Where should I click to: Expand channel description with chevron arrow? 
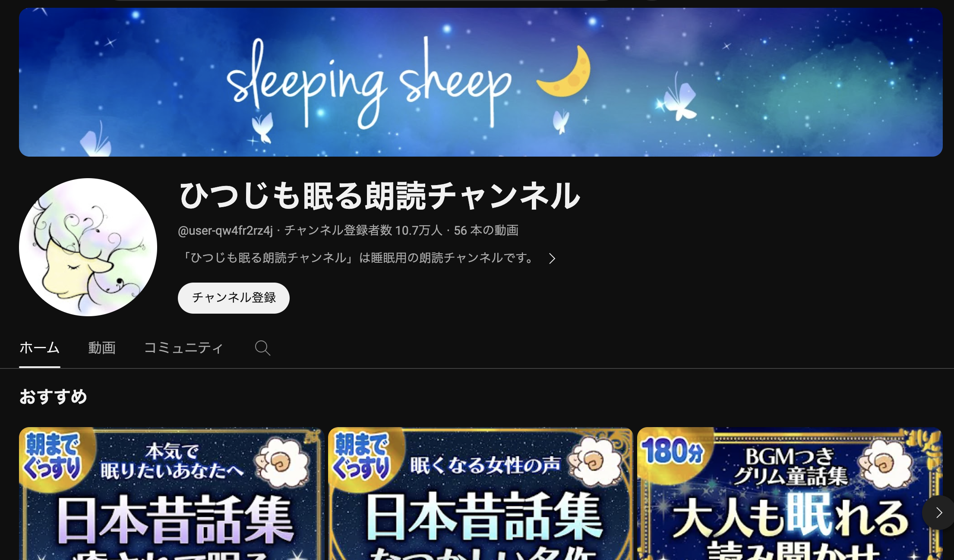[552, 258]
